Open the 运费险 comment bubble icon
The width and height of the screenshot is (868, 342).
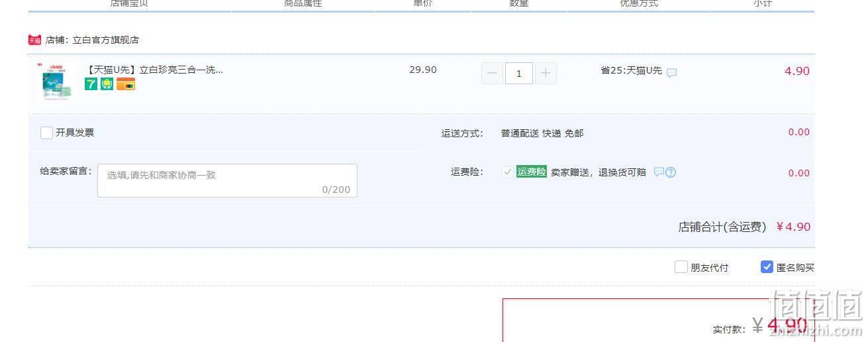pos(659,172)
